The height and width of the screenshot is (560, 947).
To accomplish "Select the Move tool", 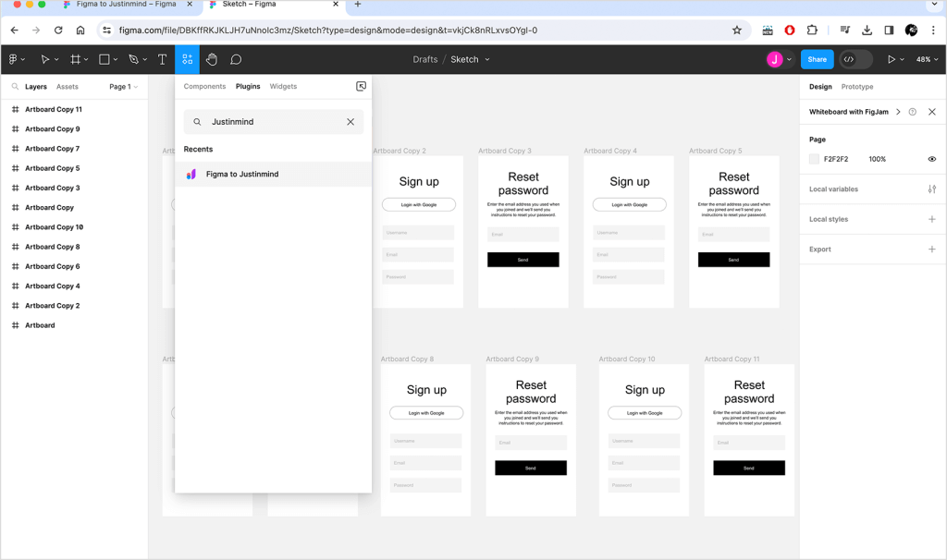I will (46, 59).
